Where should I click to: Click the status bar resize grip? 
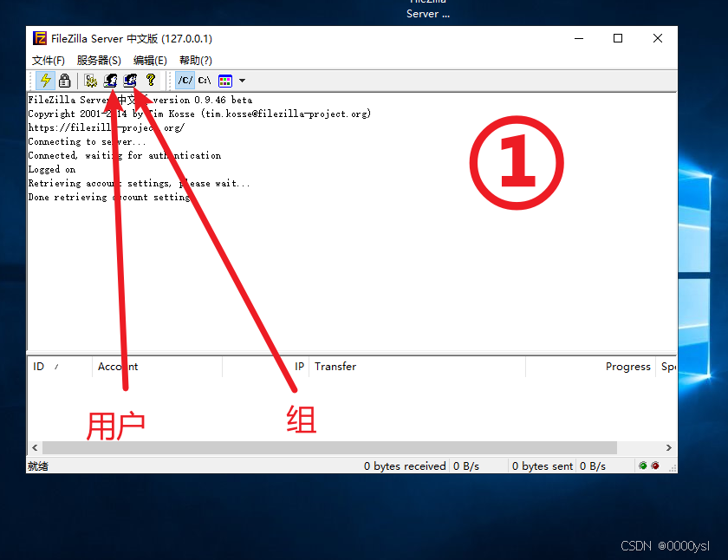[x=672, y=468]
